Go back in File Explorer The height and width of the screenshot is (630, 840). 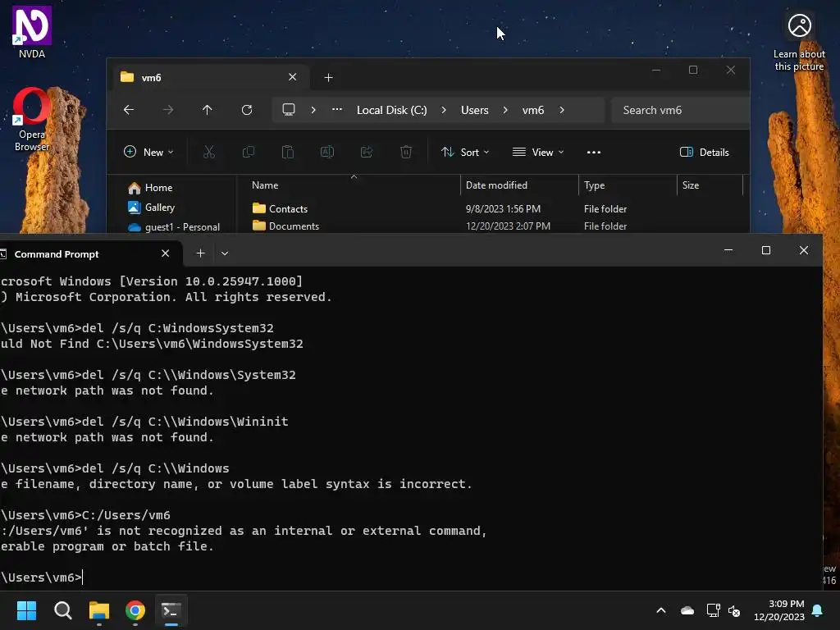point(129,110)
